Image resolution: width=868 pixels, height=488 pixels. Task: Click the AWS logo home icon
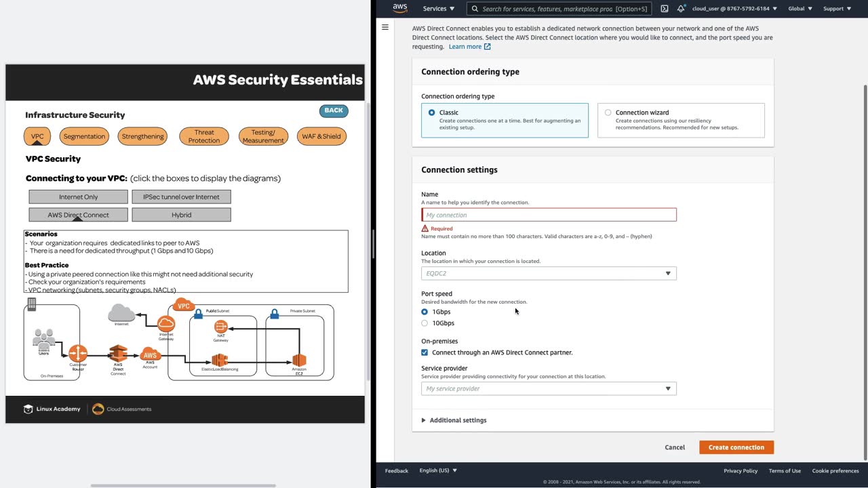[400, 8]
